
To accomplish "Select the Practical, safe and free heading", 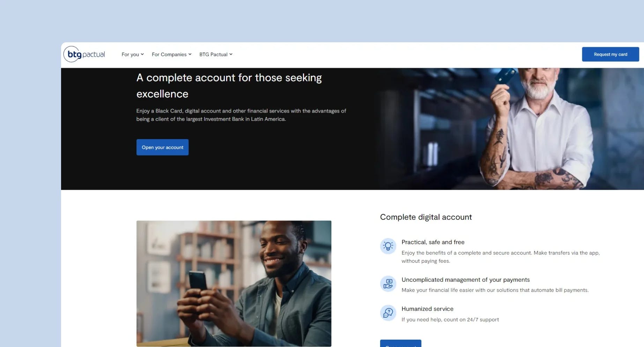I will coord(433,242).
